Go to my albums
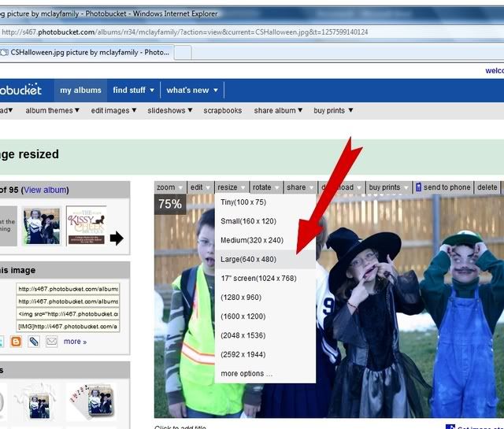 80,91
